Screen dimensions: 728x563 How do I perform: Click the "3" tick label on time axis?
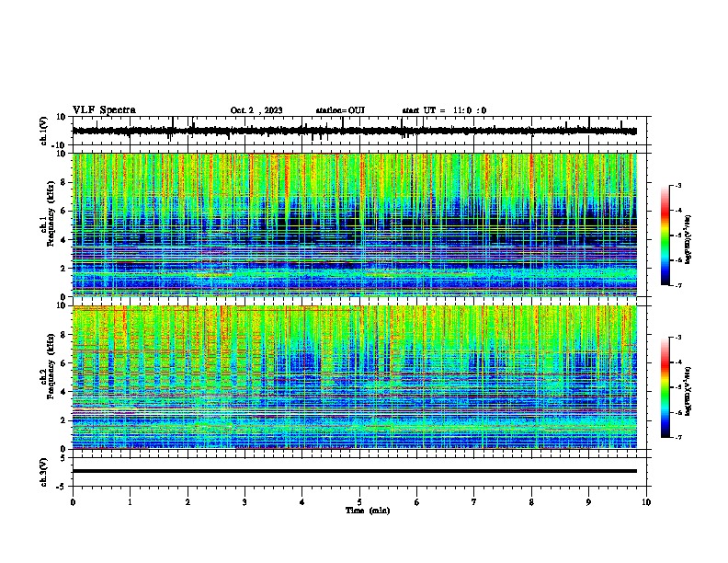(x=245, y=502)
